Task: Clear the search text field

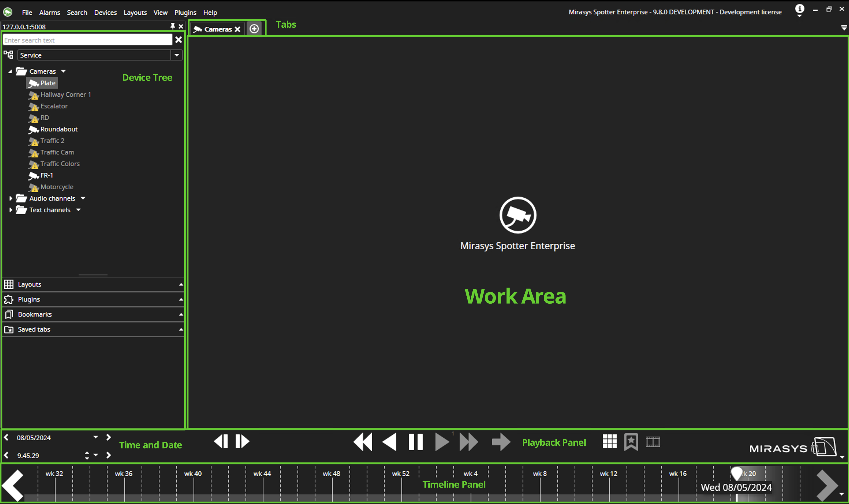Action: coord(179,40)
